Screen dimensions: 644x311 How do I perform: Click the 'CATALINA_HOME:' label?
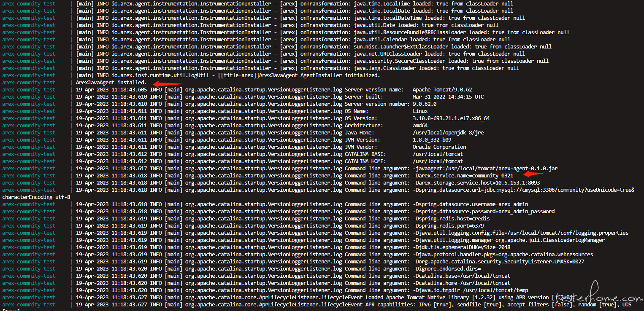pos(365,161)
